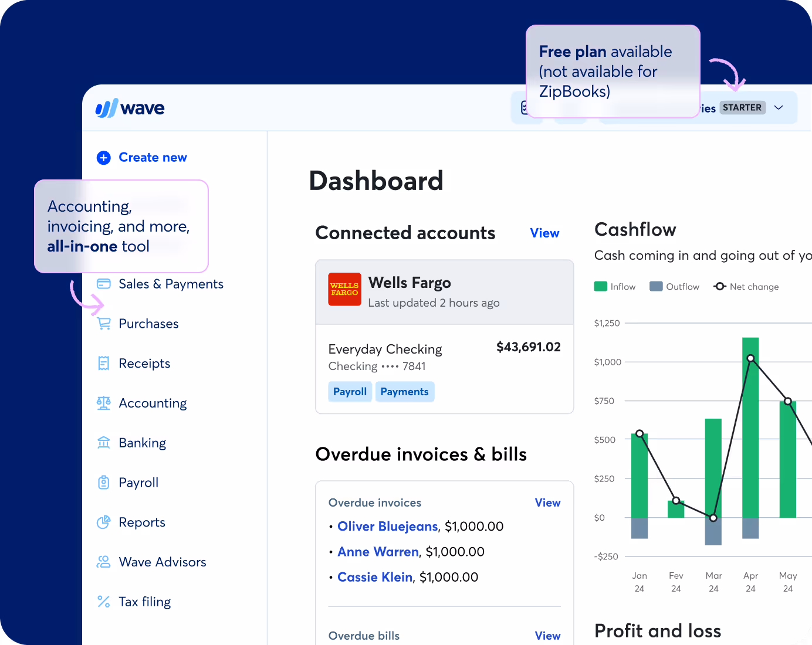Click the Payroll tag on Everyday Checking

click(x=350, y=392)
